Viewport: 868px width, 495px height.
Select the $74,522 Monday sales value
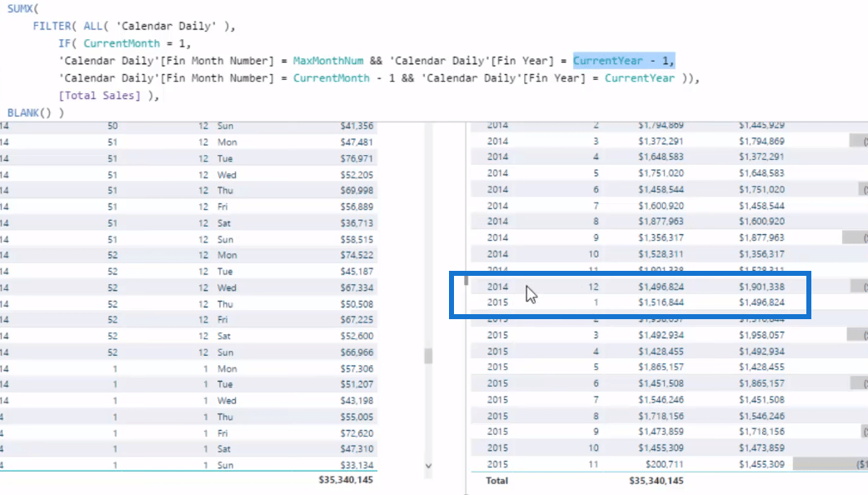point(357,255)
